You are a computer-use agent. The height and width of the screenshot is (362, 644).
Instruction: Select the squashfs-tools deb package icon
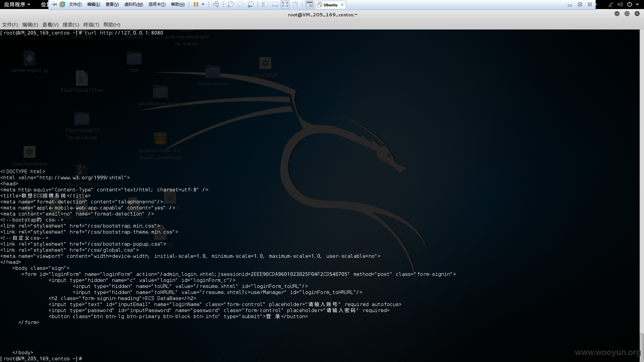(x=160, y=138)
